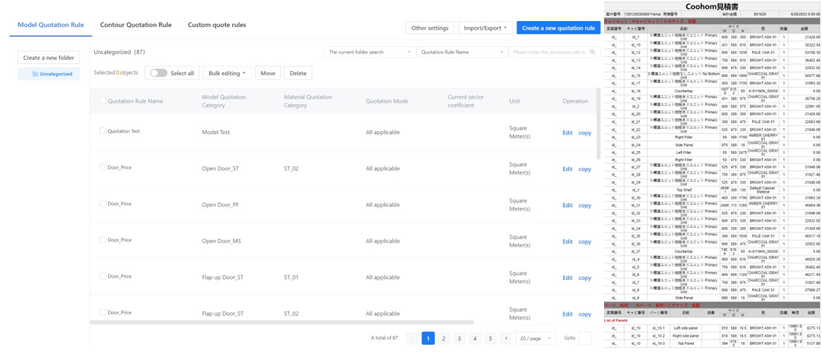Go to page 3
822x363 pixels.
click(459, 338)
